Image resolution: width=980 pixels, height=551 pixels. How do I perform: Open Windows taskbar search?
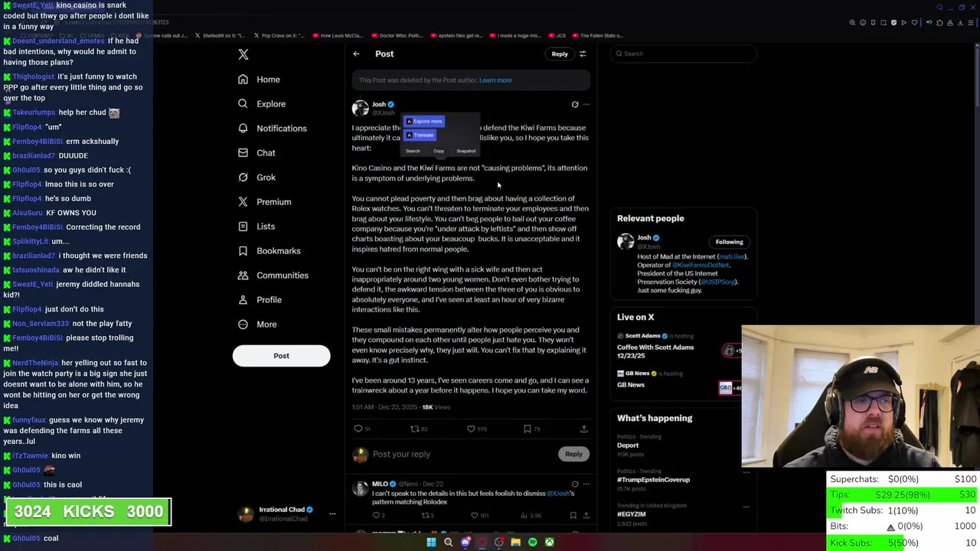448,543
